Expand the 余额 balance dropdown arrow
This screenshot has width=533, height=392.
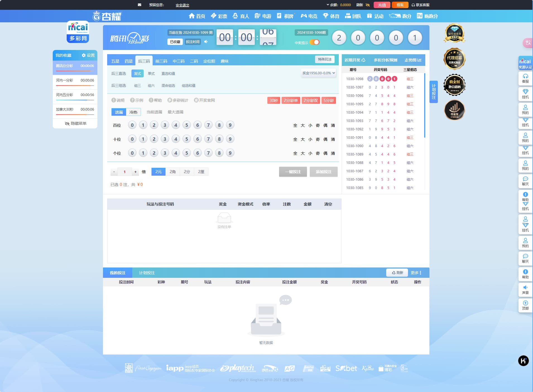click(328, 5)
